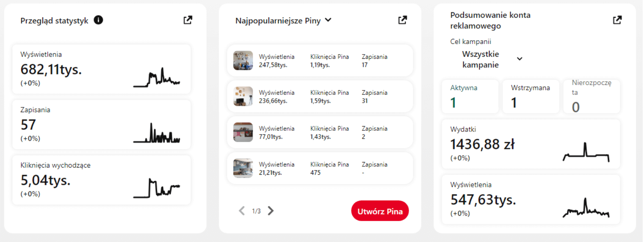Open the Zapisania 57 statistics card
The height and width of the screenshot is (242, 644).
click(x=101, y=124)
